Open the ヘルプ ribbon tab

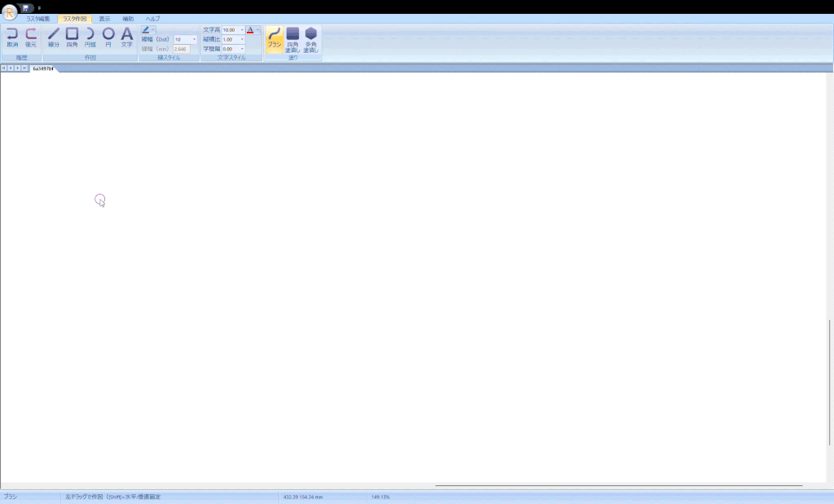(152, 19)
